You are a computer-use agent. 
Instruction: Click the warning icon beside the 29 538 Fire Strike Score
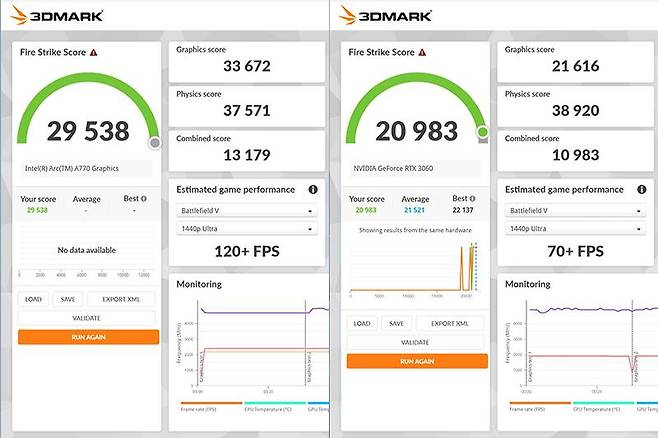click(93, 52)
